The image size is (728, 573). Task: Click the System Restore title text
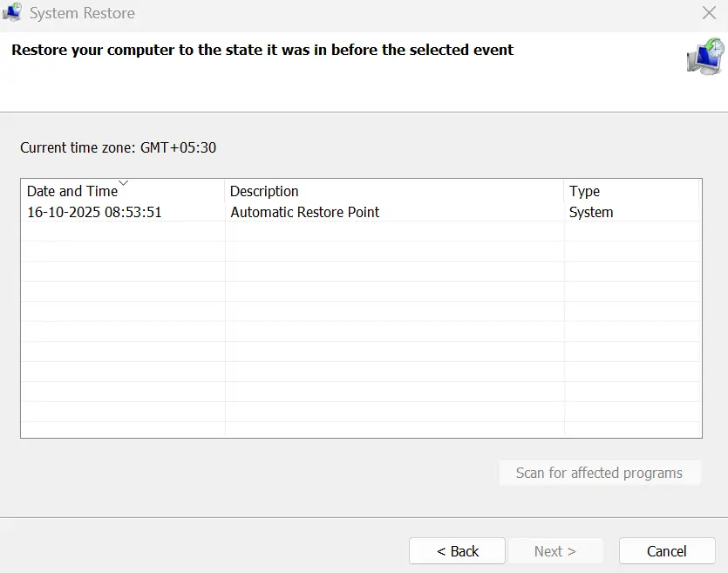point(82,14)
